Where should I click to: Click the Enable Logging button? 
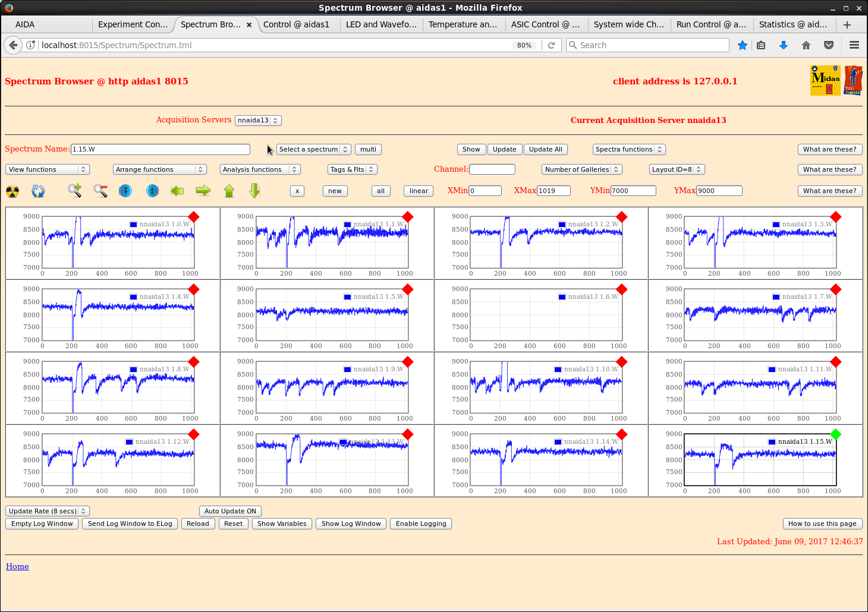421,523
